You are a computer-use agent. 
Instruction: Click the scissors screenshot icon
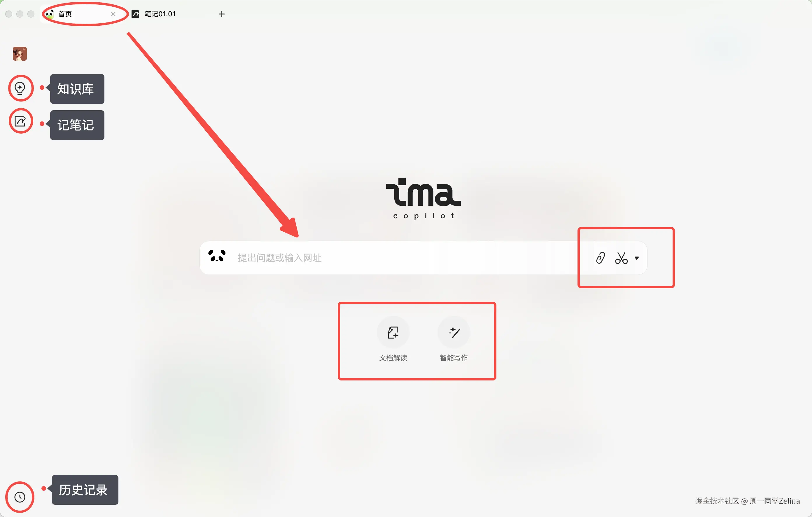tap(621, 258)
